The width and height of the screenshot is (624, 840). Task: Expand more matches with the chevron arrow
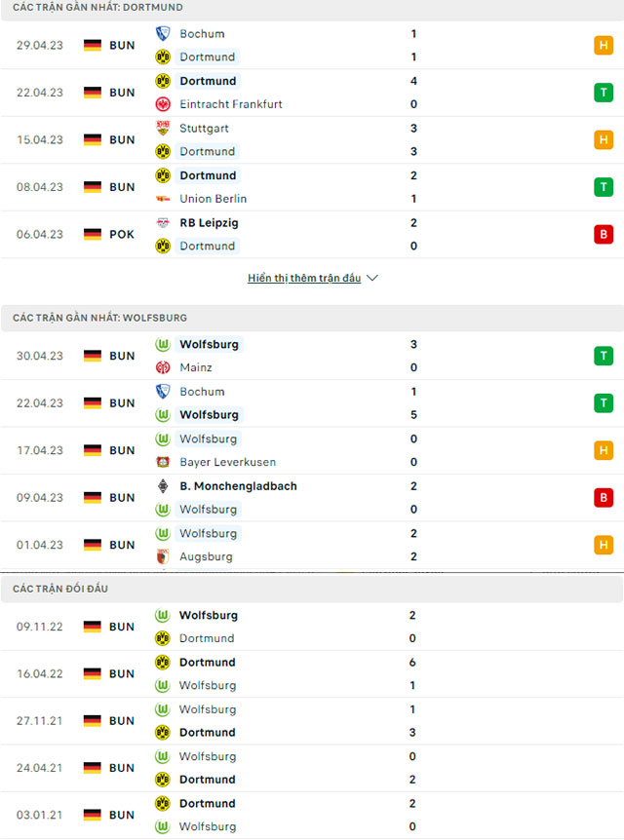372,278
